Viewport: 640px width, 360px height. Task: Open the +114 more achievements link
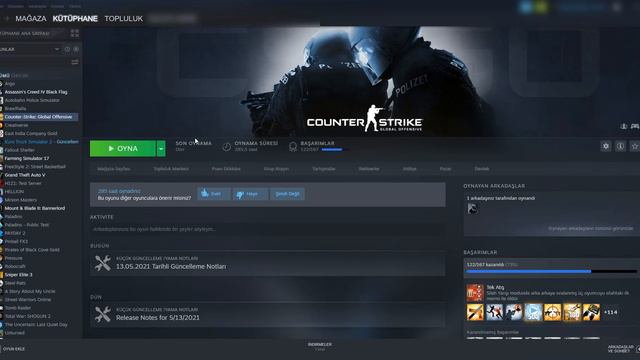(610, 312)
